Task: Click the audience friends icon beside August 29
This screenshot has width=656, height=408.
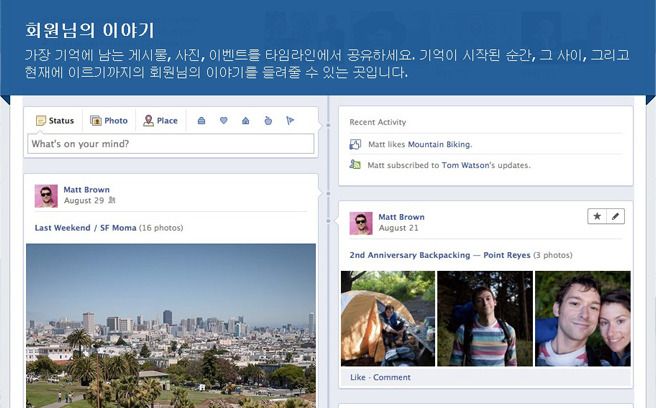Action: click(112, 200)
